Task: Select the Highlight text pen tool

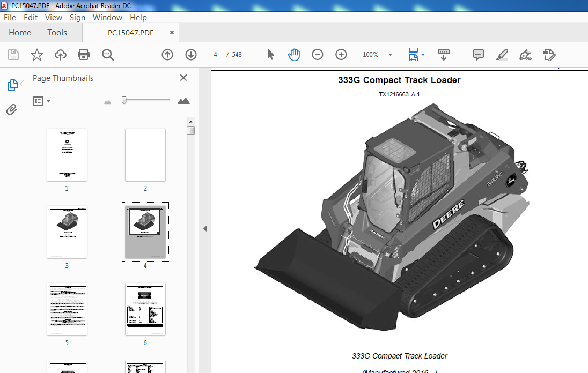Action: pyautogui.click(x=502, y=55)
